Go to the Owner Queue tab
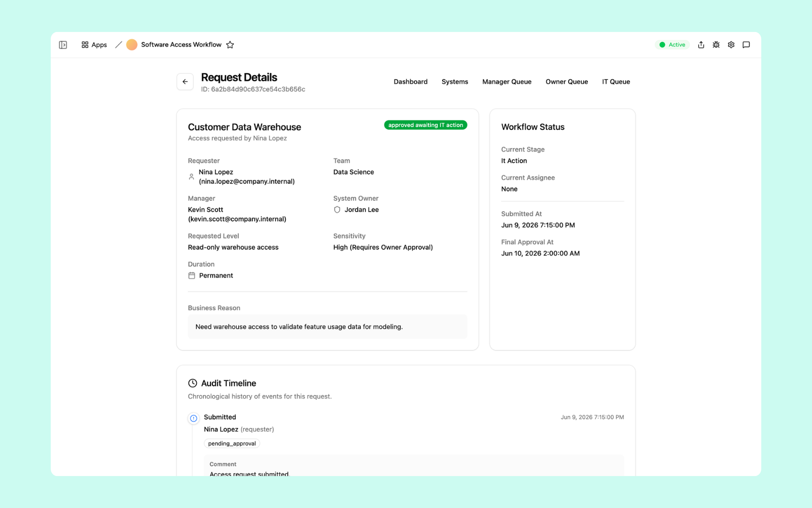This screenshot has height=508, width=812. click(x=567, y=82)
